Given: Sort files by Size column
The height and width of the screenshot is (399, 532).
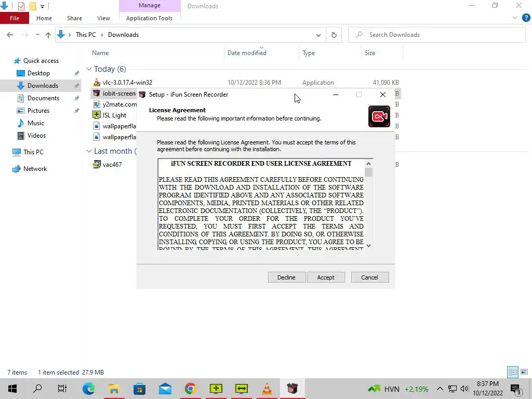Looking at the screenshot, I should (370, 53).
